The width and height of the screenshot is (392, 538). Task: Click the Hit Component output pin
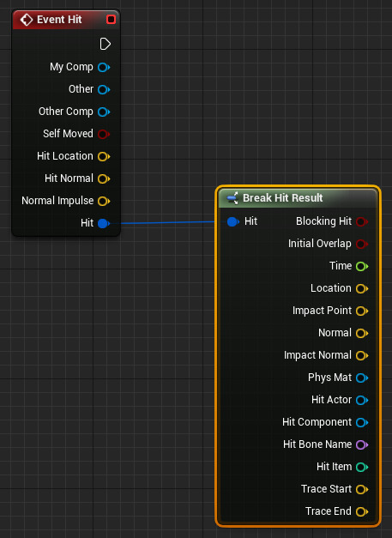[362, 422]
